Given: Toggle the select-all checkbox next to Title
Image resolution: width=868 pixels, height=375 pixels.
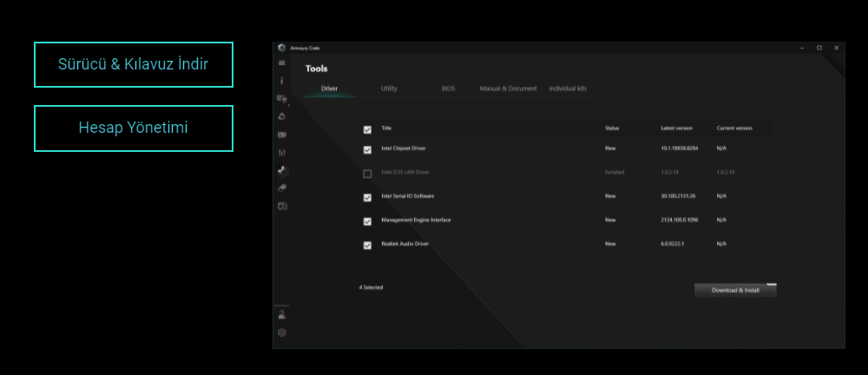Looking at the screenshot, I should point(367,129).
